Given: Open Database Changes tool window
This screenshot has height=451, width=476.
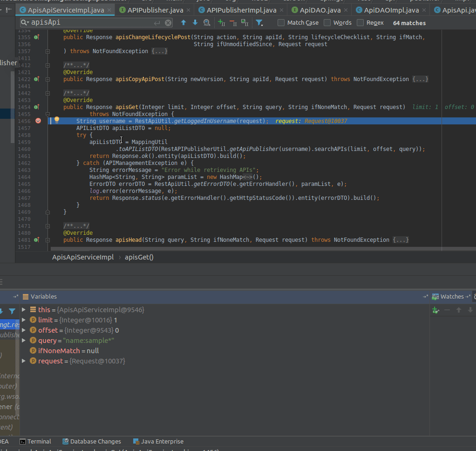Looking at the screenshot, I should [x=92, y=441].
